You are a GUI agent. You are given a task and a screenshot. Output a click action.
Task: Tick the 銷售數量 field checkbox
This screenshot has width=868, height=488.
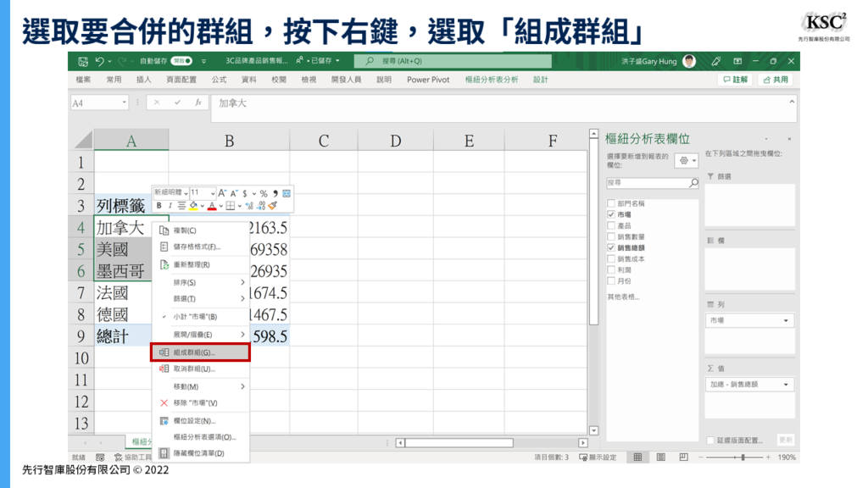click(611, 237)
